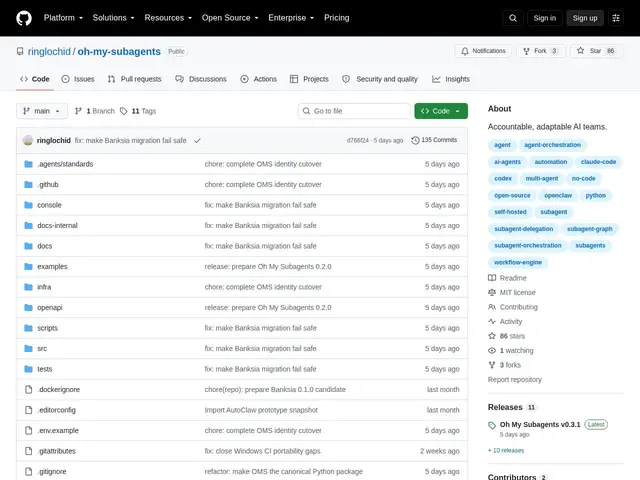Click the .github folder icon

[x=28, y=184]
